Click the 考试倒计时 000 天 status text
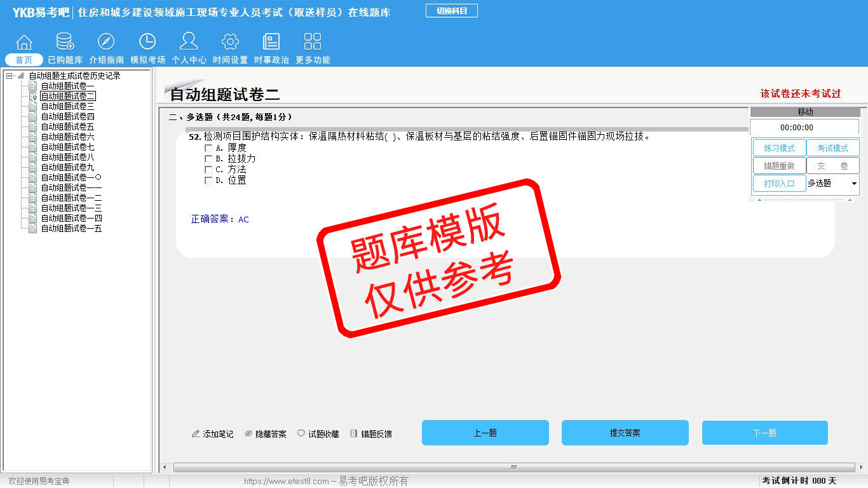Viewport: 868px width, 488px height. [799, 481]
